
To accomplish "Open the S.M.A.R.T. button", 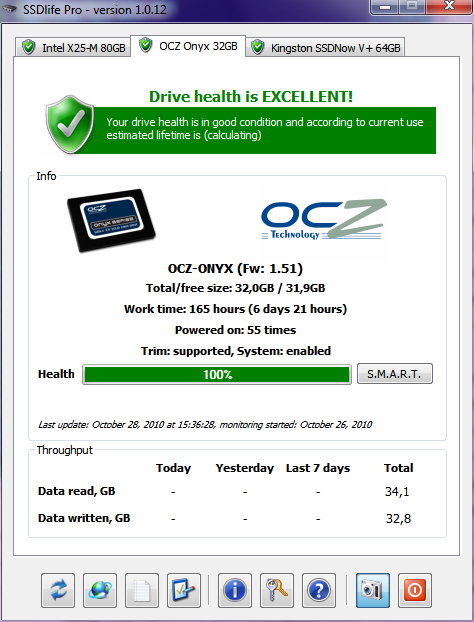I will [x=395, y=374].
